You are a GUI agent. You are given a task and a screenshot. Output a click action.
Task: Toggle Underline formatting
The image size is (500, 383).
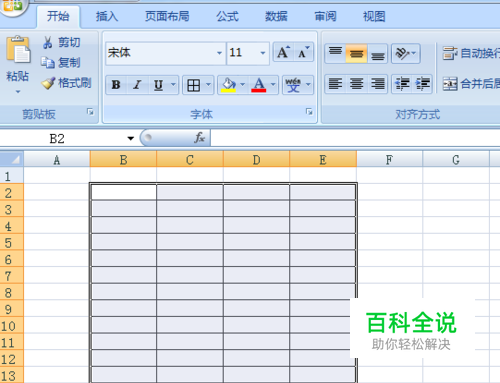coord(159,85)
